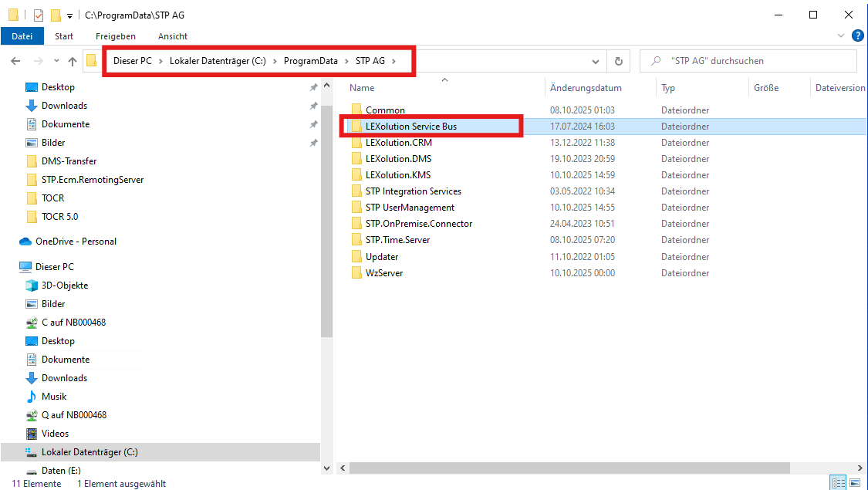Sort by the Typ column header
The width and height of the screenshot is (868, 490).
tap(668, 87)
